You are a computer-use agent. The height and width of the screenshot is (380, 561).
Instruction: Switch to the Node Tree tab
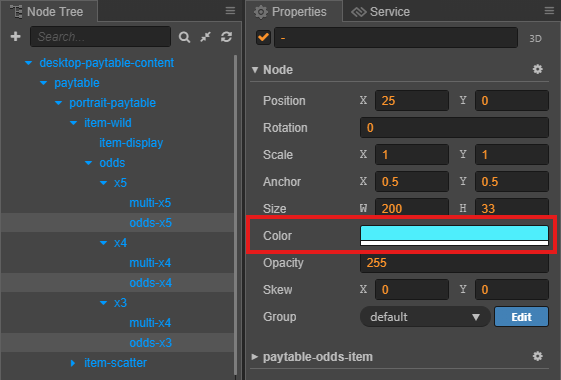point(48,11)
